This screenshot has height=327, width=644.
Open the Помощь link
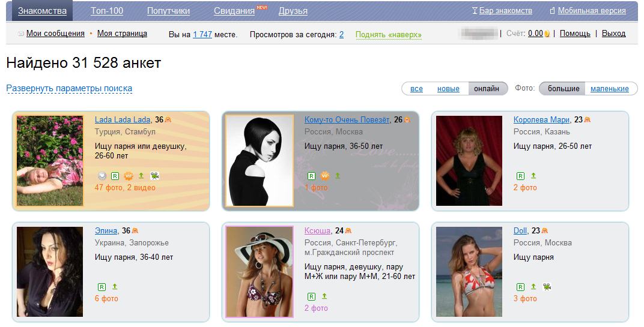(x=575, y=34)
